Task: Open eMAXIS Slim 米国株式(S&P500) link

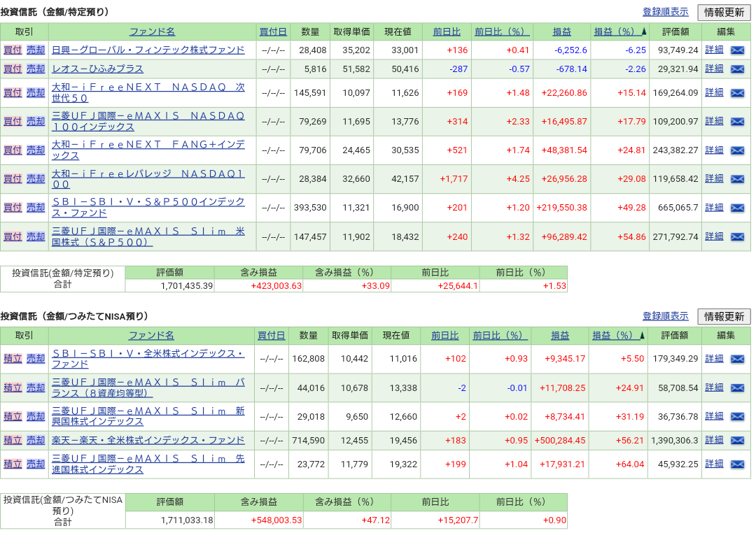Action: coord(148,236)
